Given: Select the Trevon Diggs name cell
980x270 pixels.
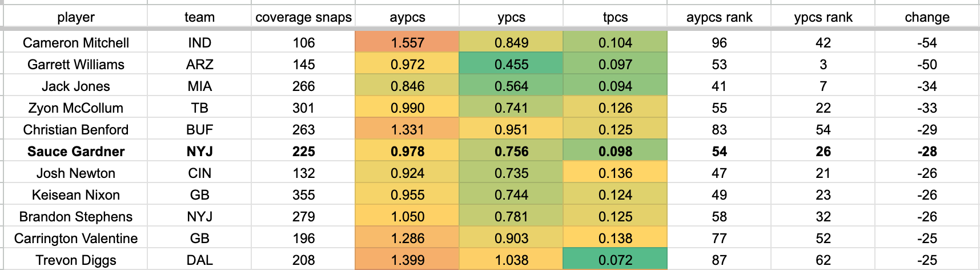Looking at the screenshot, I should pos(75,260).
